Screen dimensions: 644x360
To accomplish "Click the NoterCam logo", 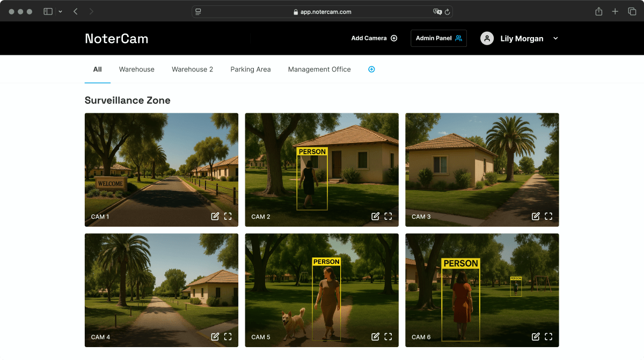I will [116, 38].
